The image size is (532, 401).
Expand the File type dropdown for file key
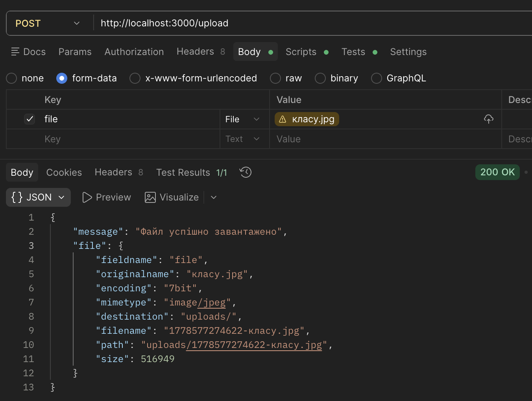point(242,119)
